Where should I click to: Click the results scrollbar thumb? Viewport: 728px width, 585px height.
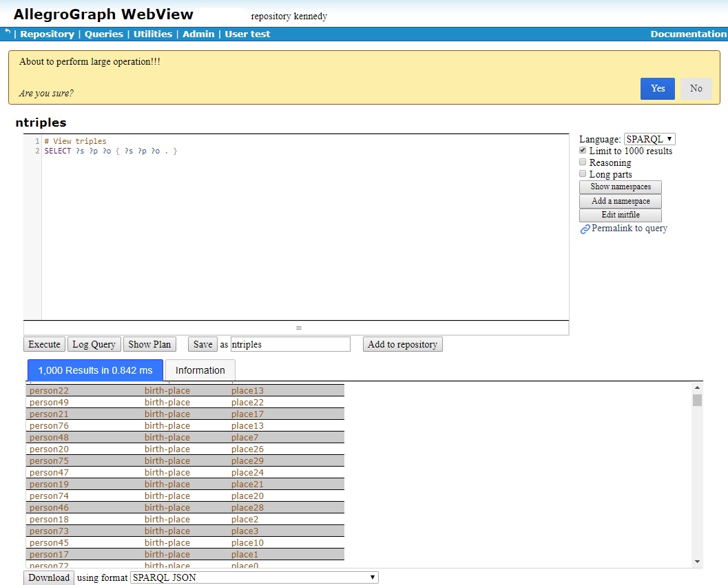click(x=697, y=401)
